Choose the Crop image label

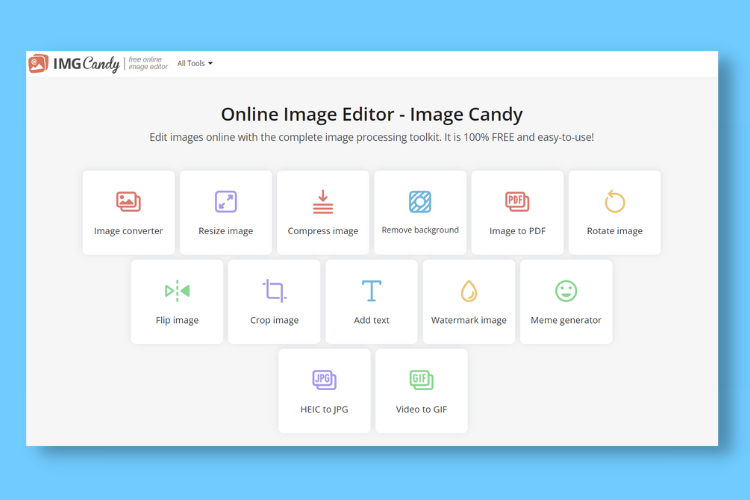click(275, 320)
